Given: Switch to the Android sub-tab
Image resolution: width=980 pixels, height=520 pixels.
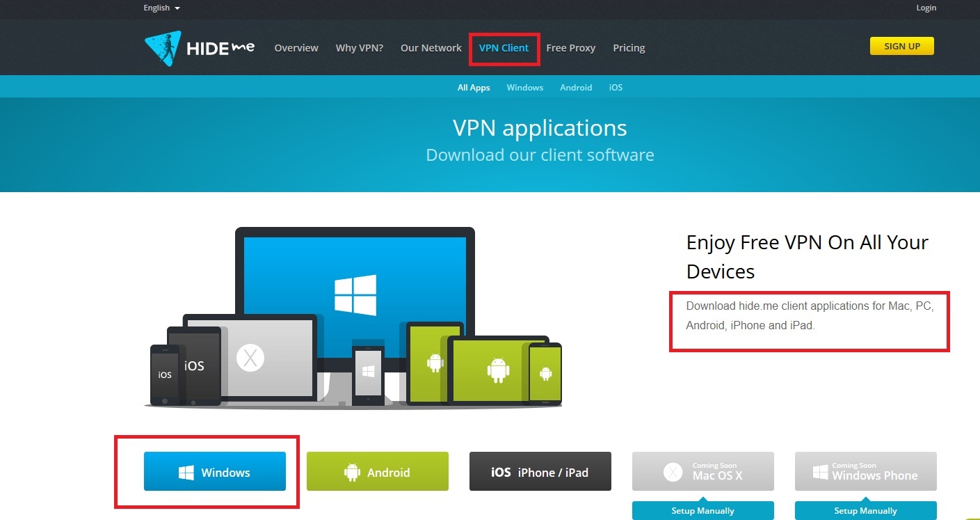Looking at the screenshot, I should [576, 88].
